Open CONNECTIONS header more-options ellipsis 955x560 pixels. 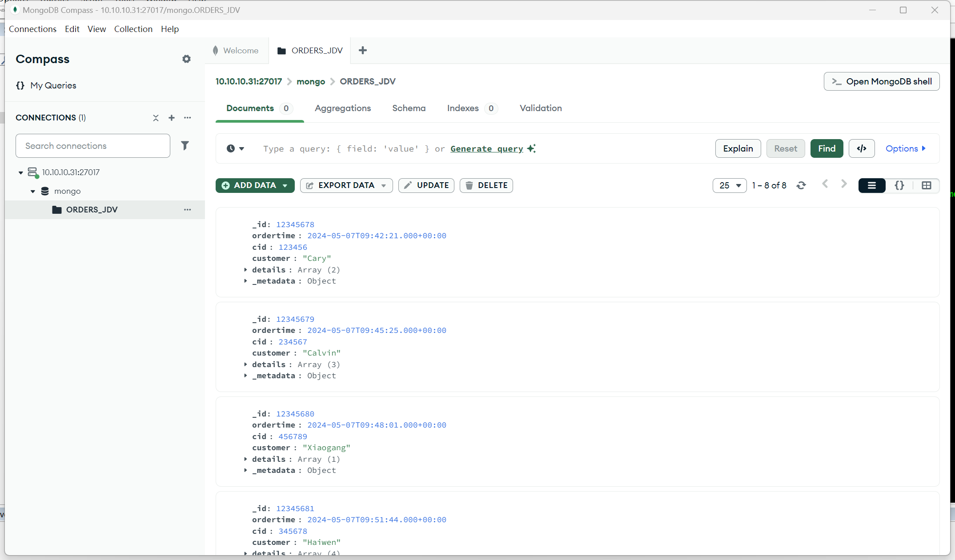188,118
